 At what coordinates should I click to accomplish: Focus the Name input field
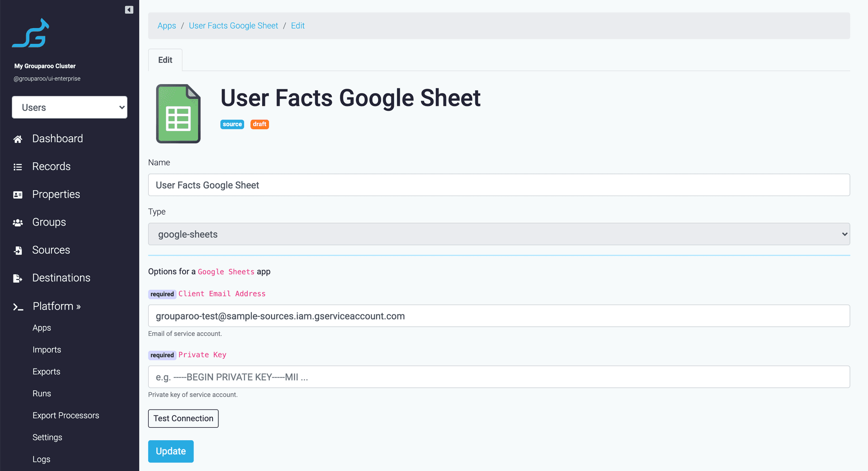pos(499,185)
